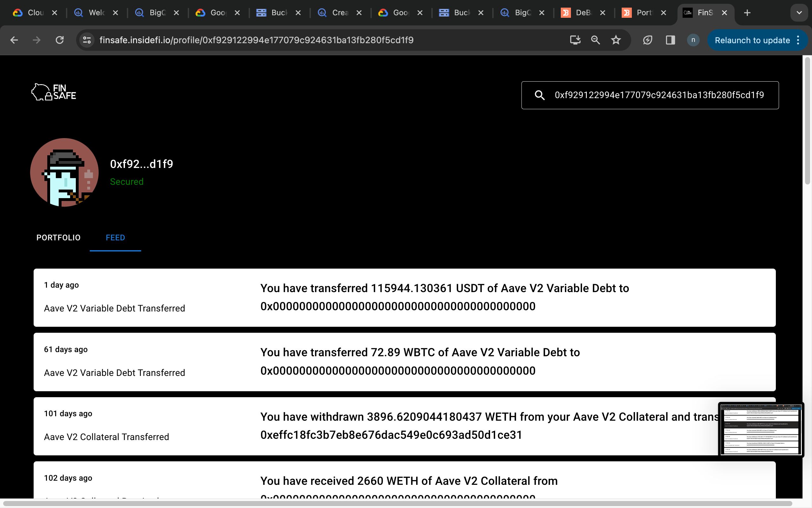812x508 pixels.
Task: Click the horizontal scrollbar at bottom
Action: pos(398,503)
